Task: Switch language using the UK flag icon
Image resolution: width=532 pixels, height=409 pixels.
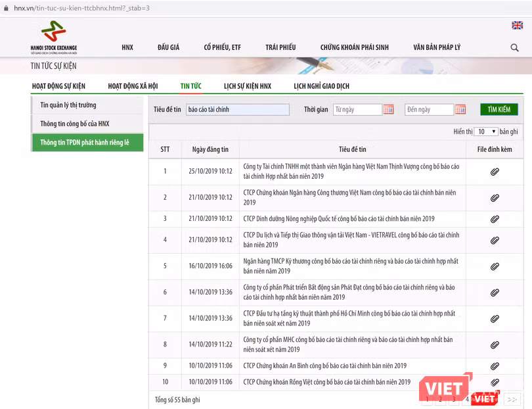Action: pyautogui.click(x=518, y=25)
